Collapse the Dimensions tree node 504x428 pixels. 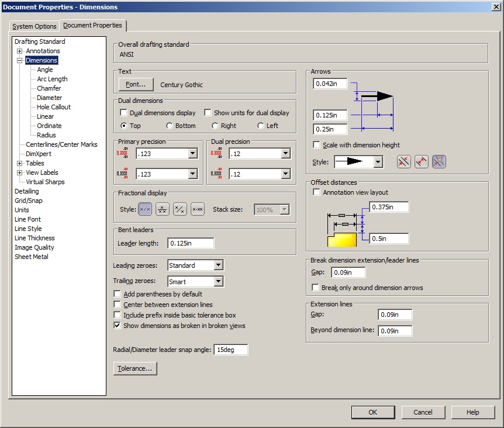[20, 60]
